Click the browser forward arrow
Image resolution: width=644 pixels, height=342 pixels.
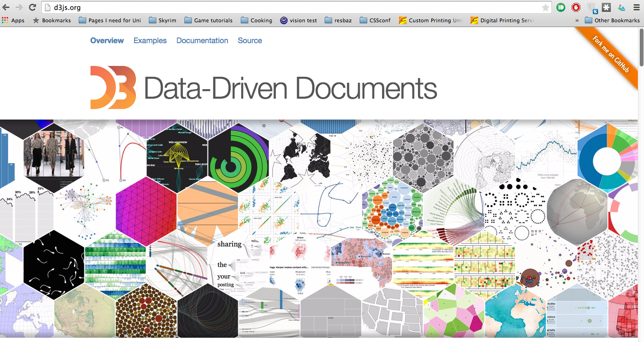[19, 7]
